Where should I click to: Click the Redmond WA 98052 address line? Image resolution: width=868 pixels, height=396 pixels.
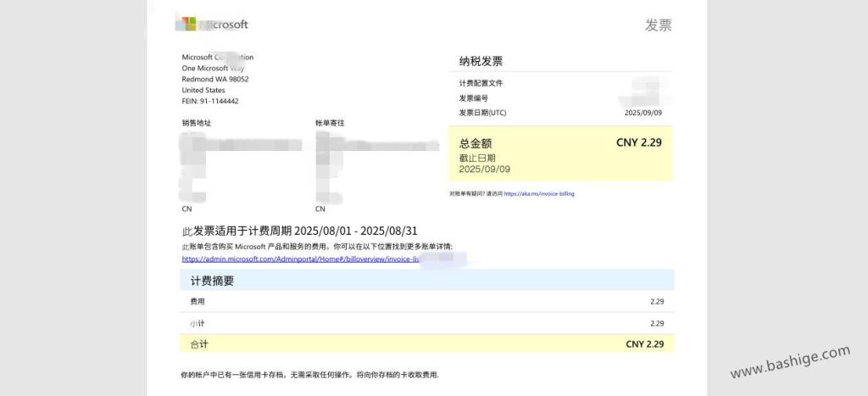(x=214, y=79)
